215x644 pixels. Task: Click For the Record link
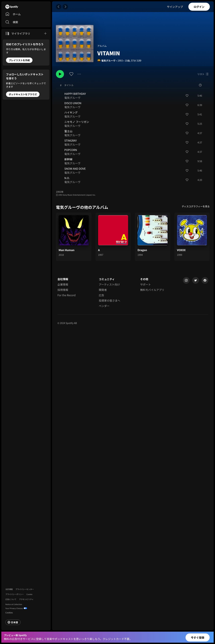coord(67,295)
